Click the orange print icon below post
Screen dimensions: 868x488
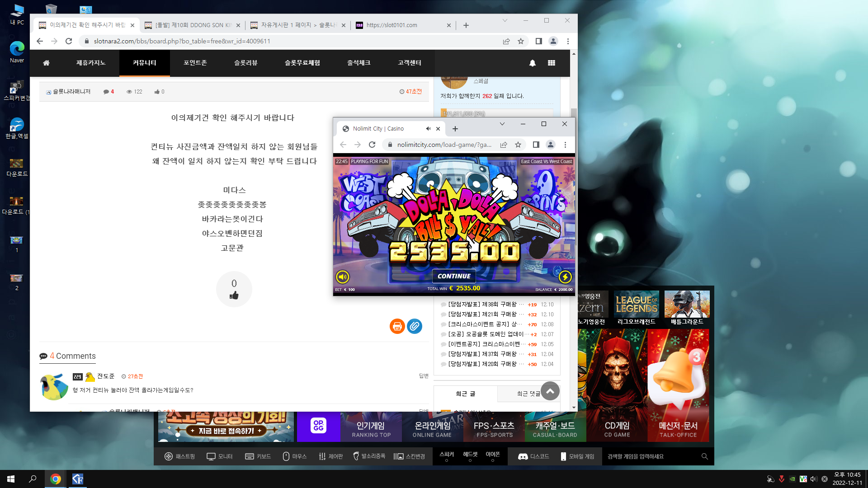[x=397, y=326]
